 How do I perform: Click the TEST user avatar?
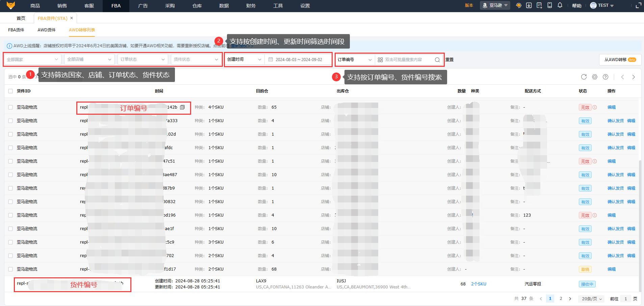593,5
